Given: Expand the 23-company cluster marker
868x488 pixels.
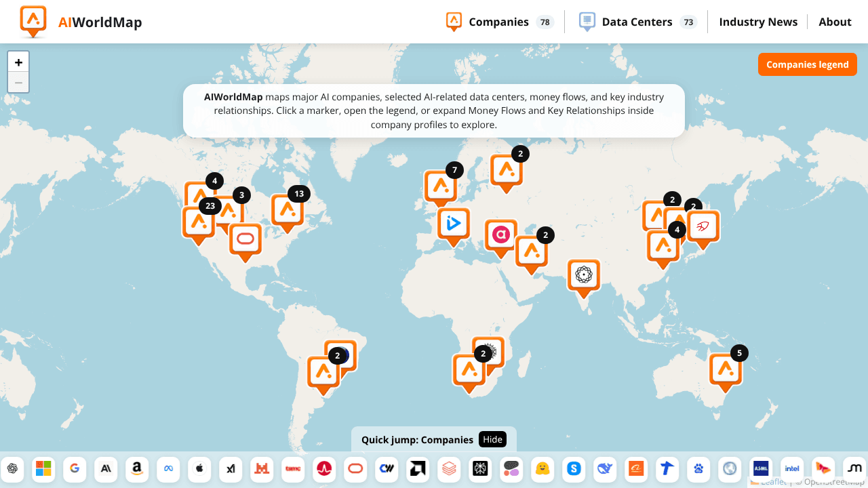Looking at the screenshot, I should [199, 224].
